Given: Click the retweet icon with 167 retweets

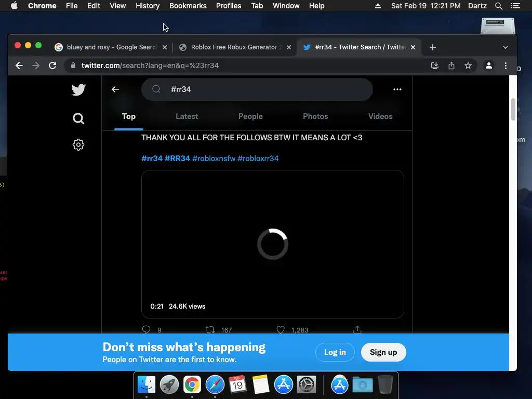Looking at the screenshot, I should 210,329.
